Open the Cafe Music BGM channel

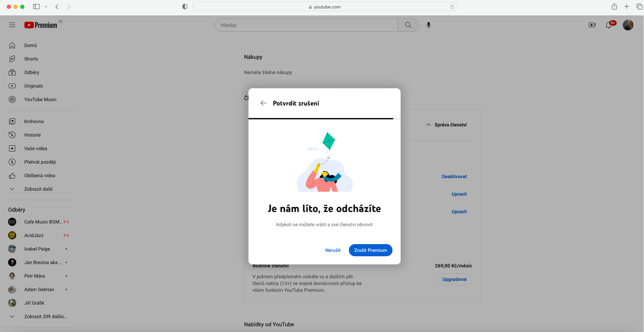pos(43,222)
